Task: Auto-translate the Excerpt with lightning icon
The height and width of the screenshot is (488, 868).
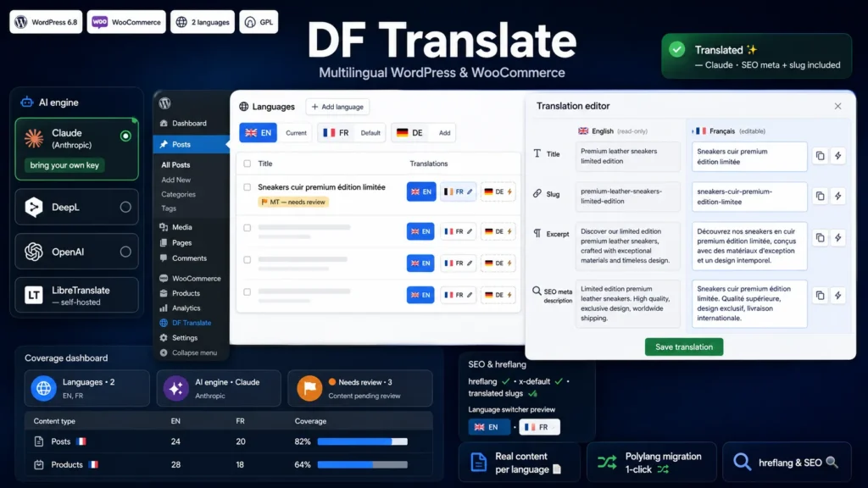Action: tap(838, 237)
